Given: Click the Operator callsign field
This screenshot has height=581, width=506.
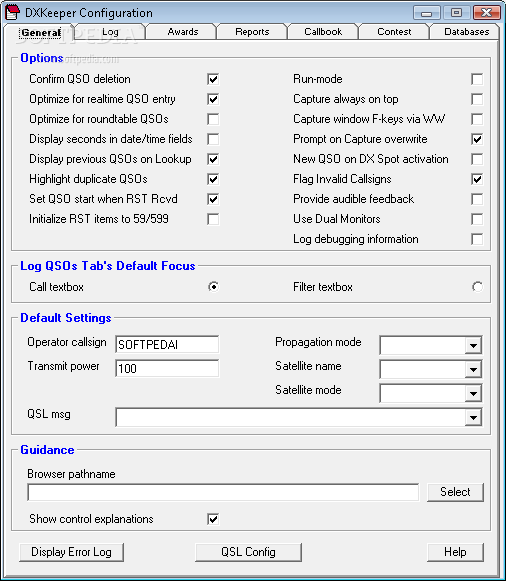Looking at the screenshot, I should coord(167,345).
